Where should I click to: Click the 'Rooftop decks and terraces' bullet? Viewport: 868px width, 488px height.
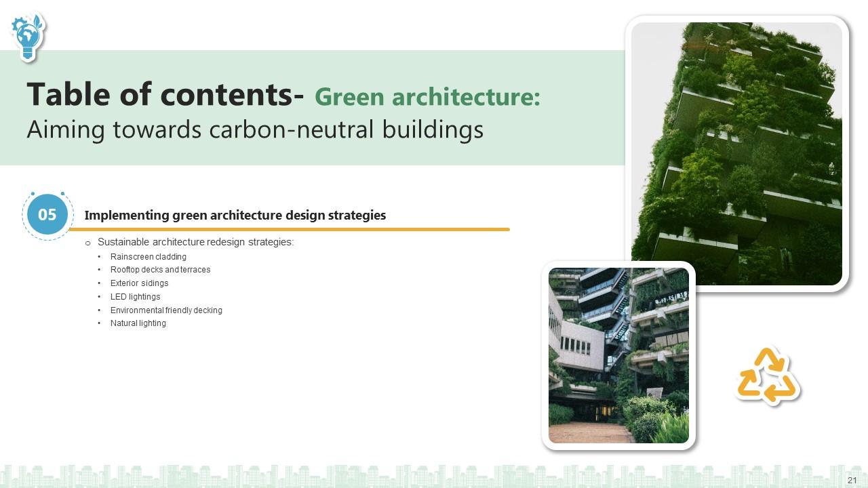tap(160, 270)
